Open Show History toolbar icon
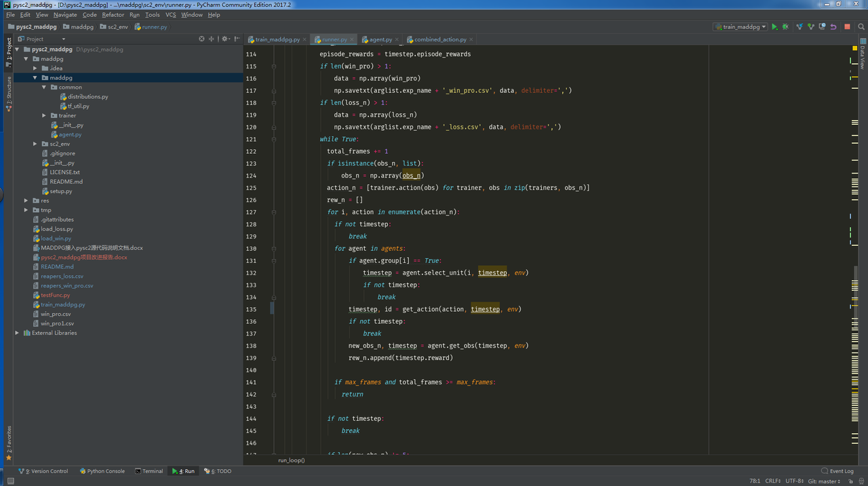The image size is (868, 486). tap(822, 27)
